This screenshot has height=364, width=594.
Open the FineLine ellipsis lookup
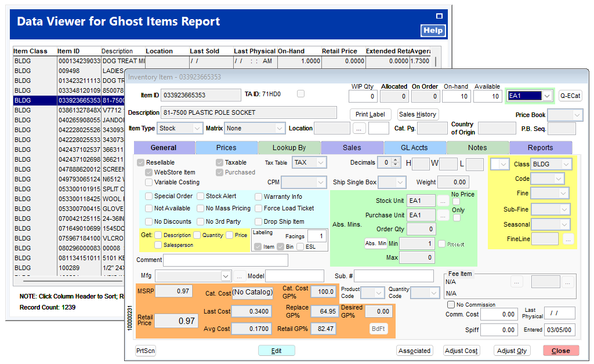tap(568, 238)
